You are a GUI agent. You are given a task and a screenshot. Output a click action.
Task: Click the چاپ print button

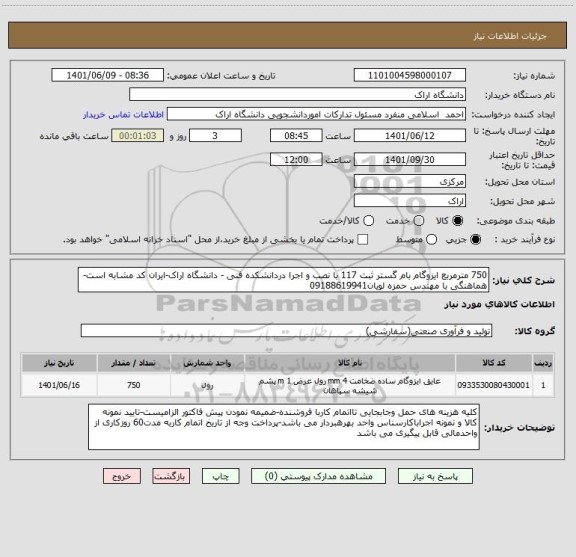[220, 476]
